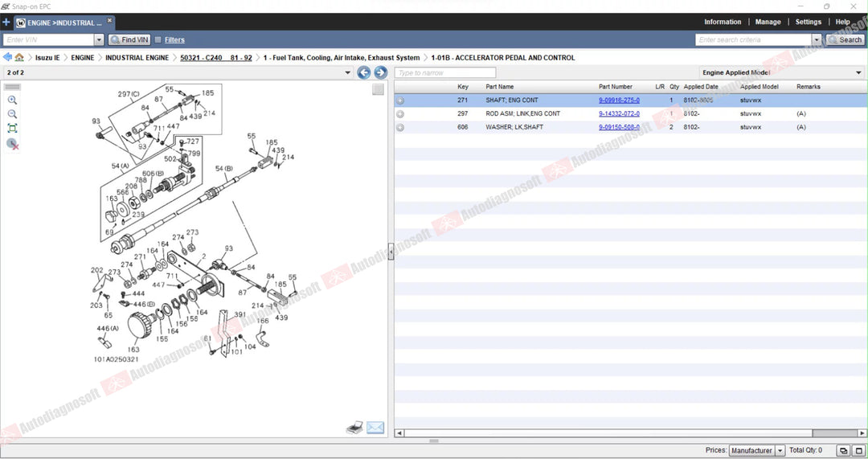Collapse the diagram panel splitter handle
Viewport: 868px width, 459px height.
click(391, 252)
